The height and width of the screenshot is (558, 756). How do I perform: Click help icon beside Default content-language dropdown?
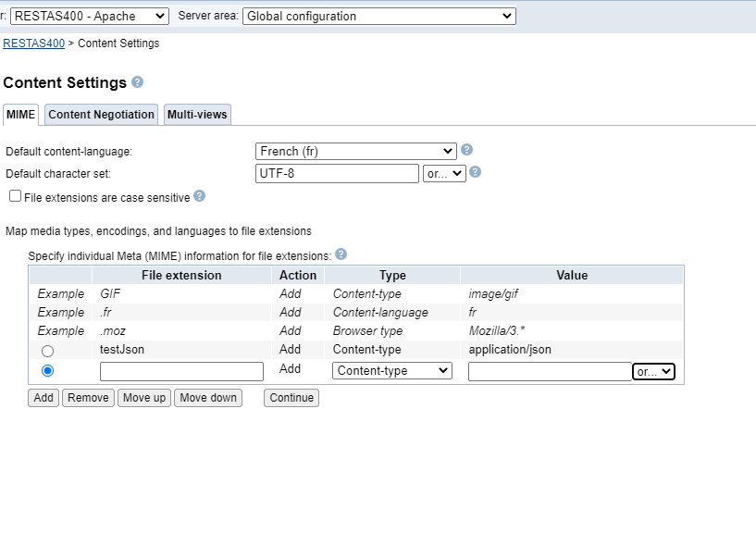tap(467, 150)
